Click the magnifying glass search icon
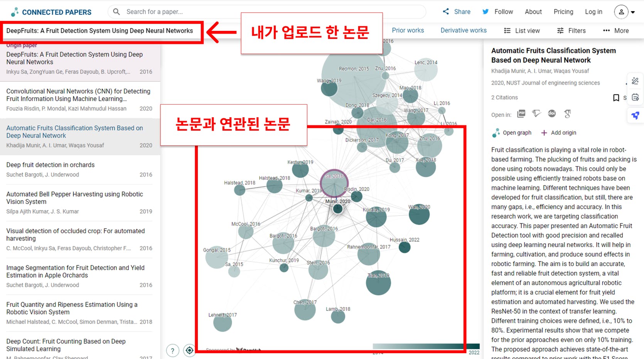Screen dimensions: 644x359 [x=116, y=12]
